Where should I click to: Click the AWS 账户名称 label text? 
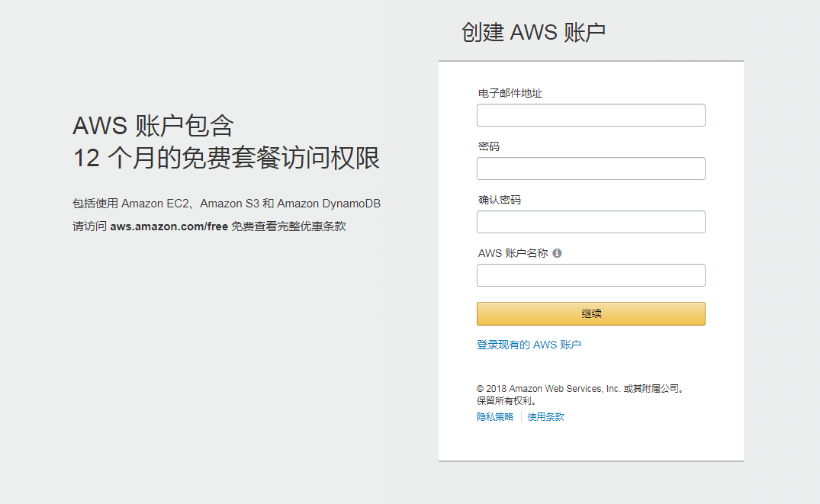coord(513,253)
